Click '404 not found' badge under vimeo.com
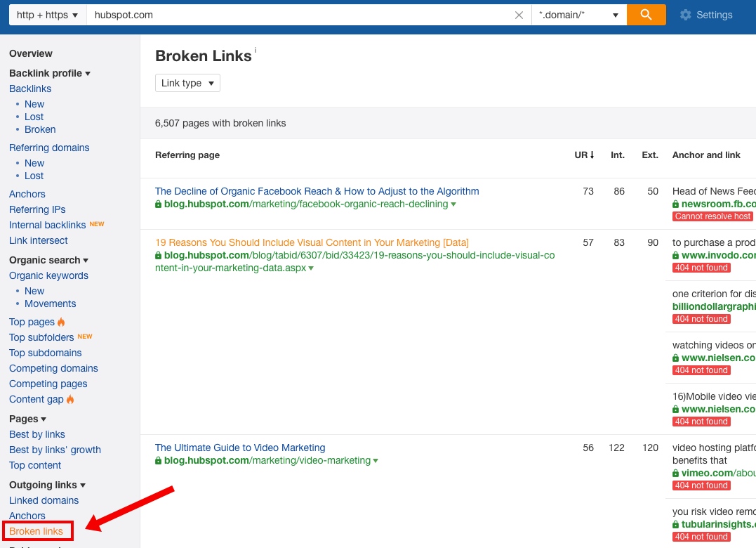This screenshot has height=548, width=756. click(701, 485)
